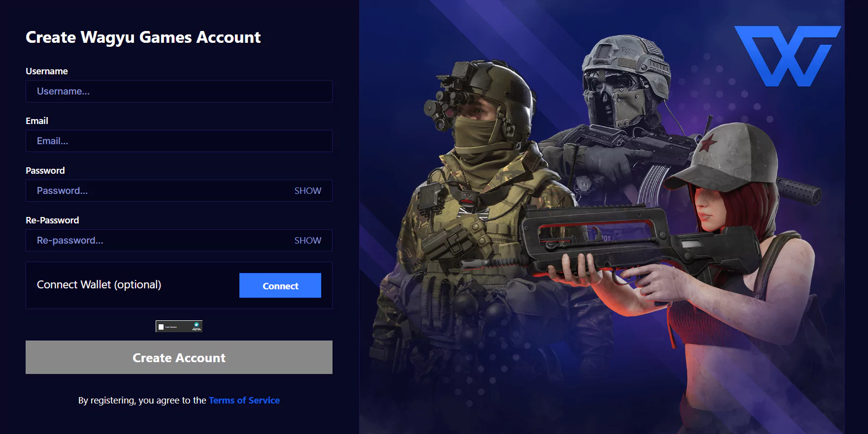This screenshot has height=434, width=868.
Task: Toggle SHOW for the Password field
Action: pos(308,191)
